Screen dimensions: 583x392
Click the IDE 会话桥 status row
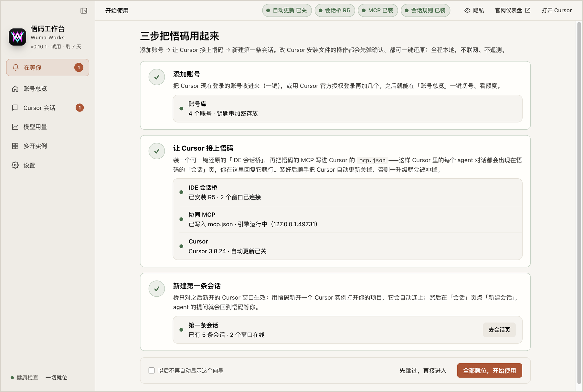pos(347,192)
